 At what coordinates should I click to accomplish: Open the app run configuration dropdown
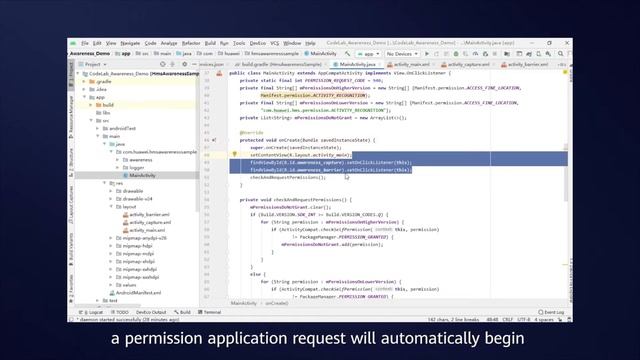pyautogui.click(x=368, y=54)
